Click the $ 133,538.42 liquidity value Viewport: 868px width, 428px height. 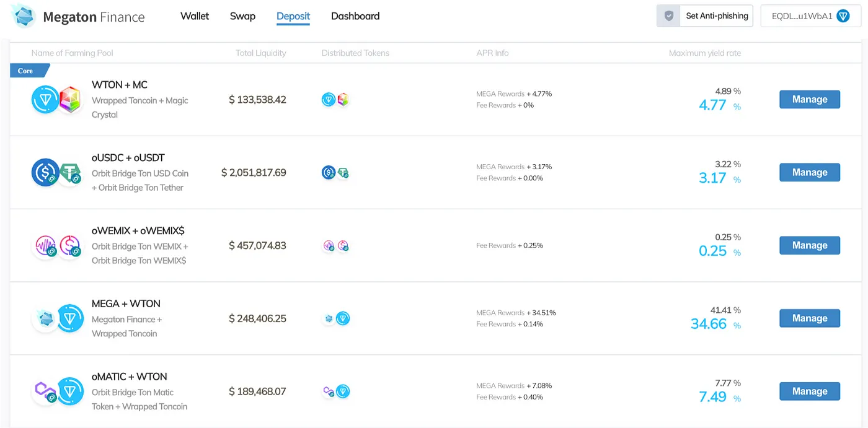tap(257, 100)
